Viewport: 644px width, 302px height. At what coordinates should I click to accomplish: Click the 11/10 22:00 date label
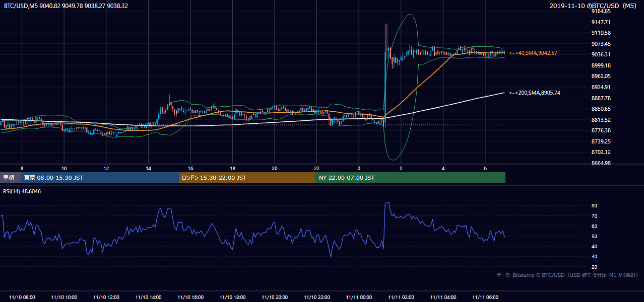(x=317, y=297)
